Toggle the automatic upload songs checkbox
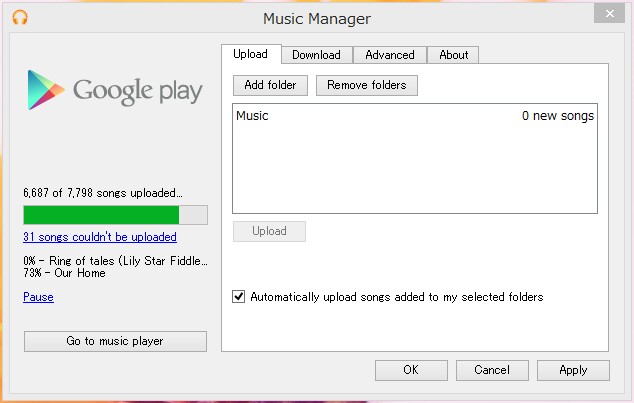This screenshot has height=403, width=634. pyautogui.click(x=239, y=297)
